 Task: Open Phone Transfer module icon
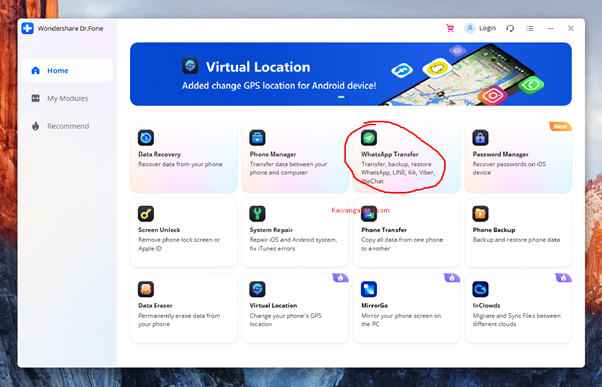(x=369, y=213)
